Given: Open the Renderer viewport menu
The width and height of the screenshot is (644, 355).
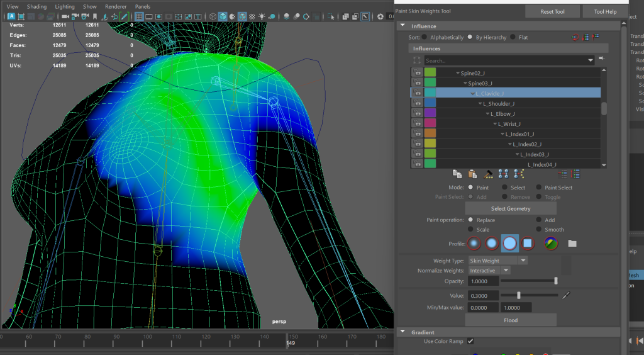Looking at the screenshot, I should pyautogui.click(x=116, y=6).
